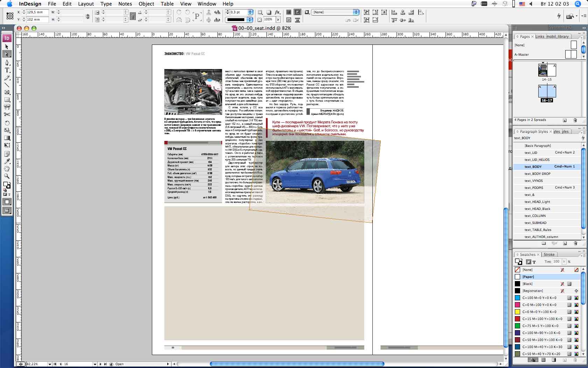The height and width of the screenshot is (368, 588).
Task: Toggle constrain proportions for width and height
Action: point(87,16)
